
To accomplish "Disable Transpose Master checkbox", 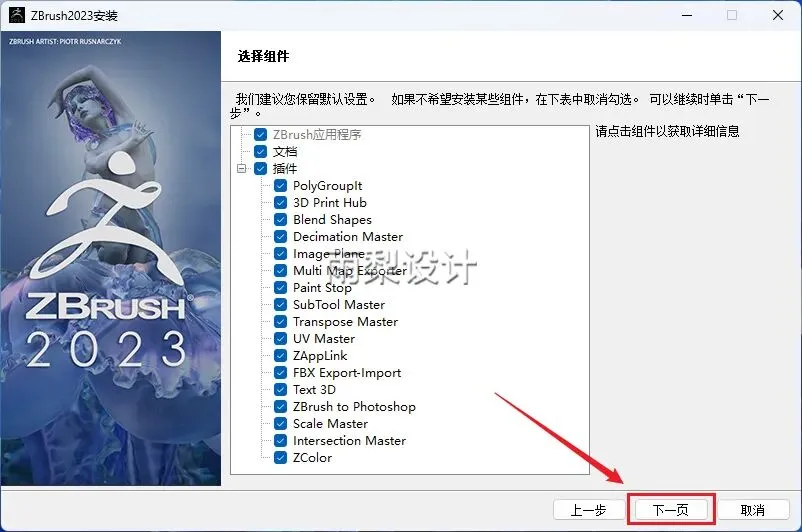I will point(280,321).
